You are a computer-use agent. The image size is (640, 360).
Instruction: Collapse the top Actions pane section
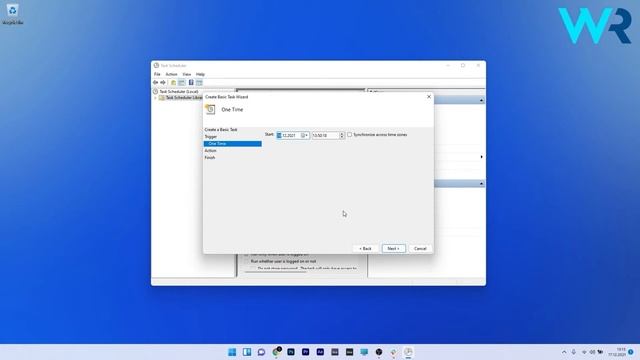click(481, 100)
